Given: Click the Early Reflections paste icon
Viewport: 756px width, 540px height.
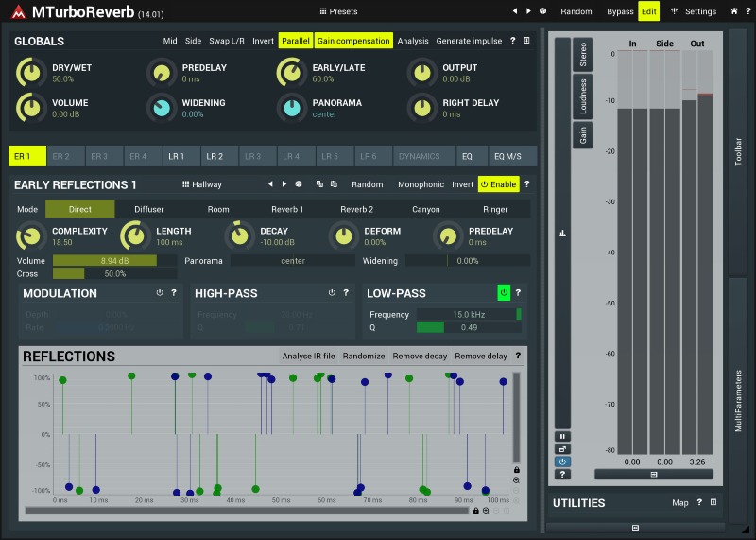Looking at the screenshot, I should coord(333,184).
